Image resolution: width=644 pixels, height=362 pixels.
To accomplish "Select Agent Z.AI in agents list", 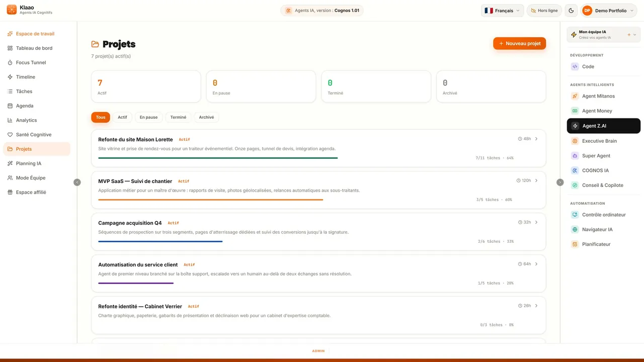I will pyautogui.click(x=603, y=126).
